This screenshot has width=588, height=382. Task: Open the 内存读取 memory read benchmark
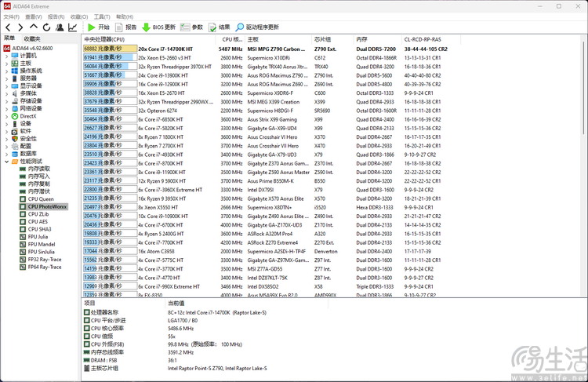(34, 169)
